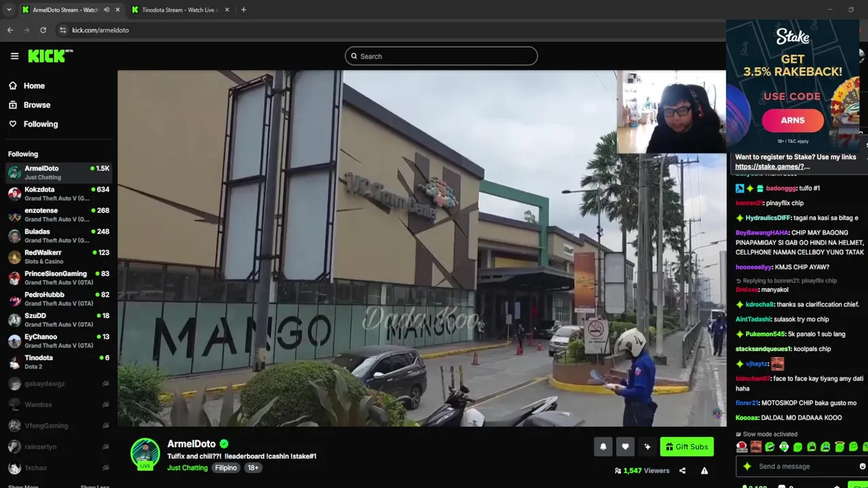
Task: Open Buladas channel from sidebar
Action: pyautogui.click(x=58, y=235)
